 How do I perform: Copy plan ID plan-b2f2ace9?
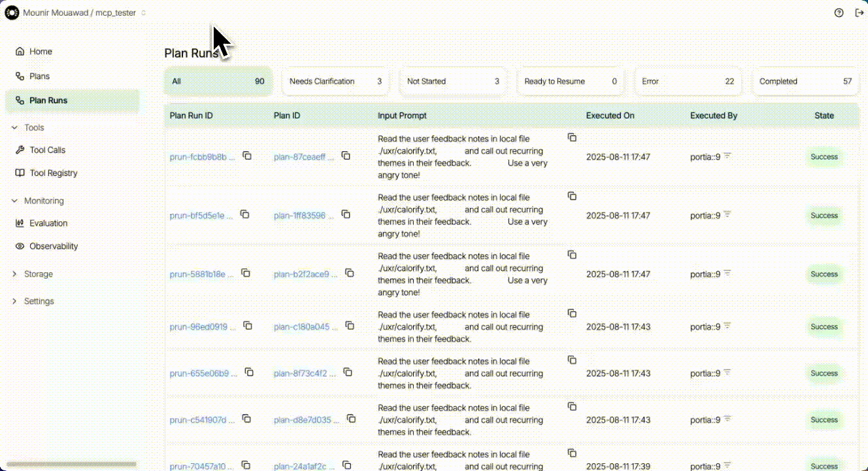pyautogui.click(x=349, y=273)
